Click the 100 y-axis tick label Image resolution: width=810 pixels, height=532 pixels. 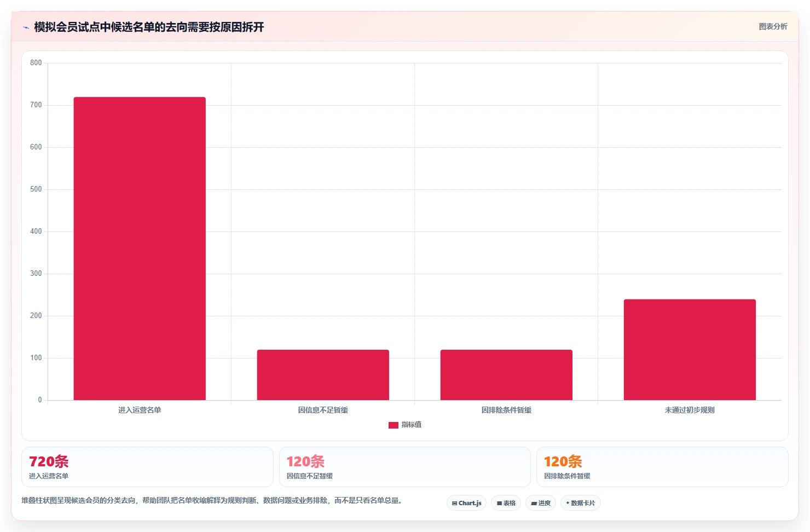[x=36, y=358]
